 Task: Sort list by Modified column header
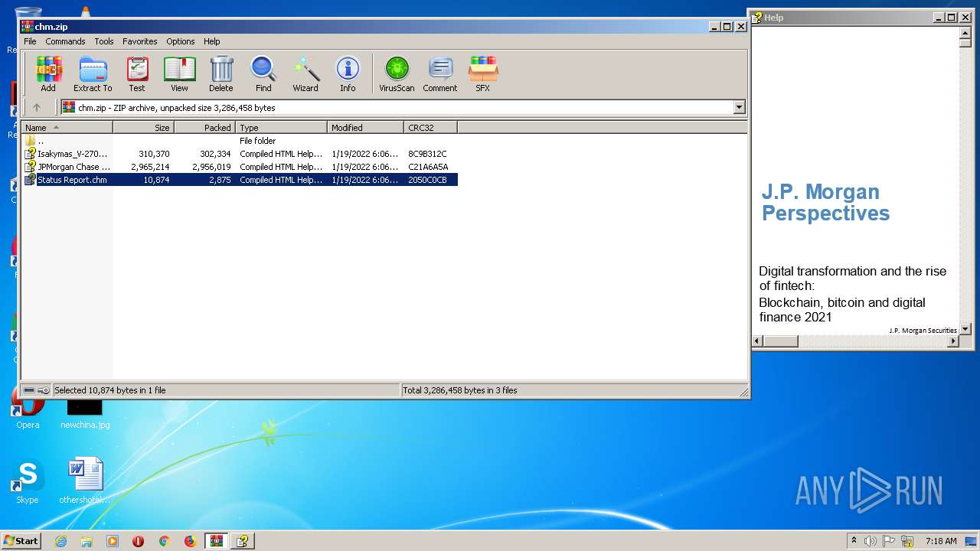(x=366, y=128)
